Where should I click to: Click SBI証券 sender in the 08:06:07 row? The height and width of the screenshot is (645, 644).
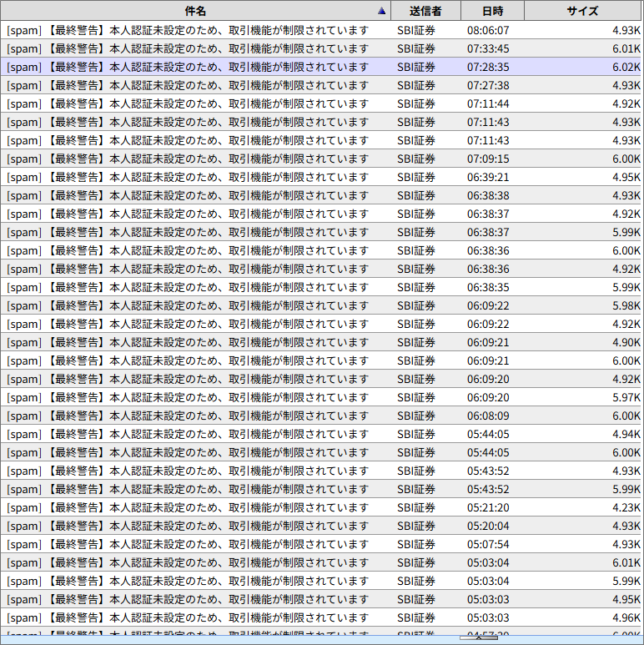[415, 30]
